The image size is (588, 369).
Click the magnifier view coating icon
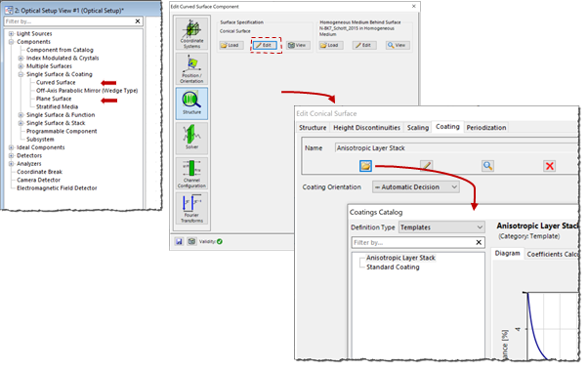tap(487, 166)
